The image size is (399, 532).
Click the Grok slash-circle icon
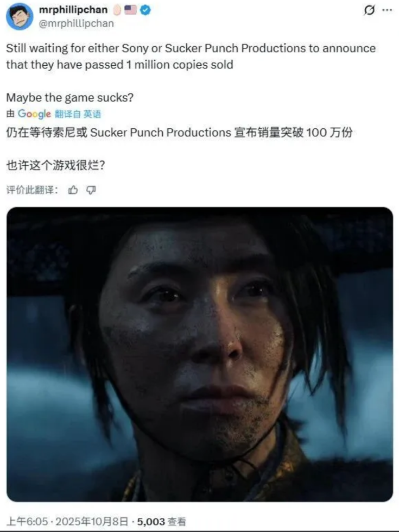pos(369,10)
